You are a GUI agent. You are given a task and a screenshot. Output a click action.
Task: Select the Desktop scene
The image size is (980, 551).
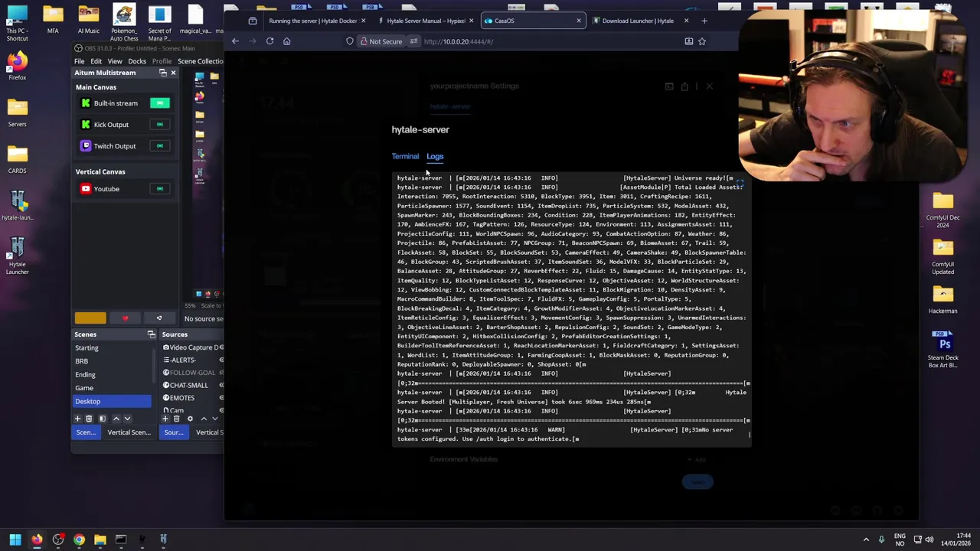(x=112, y=401)
